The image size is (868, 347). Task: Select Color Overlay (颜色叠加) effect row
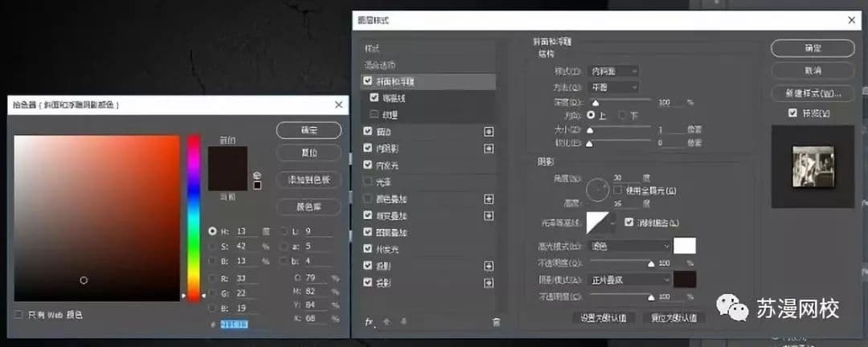pyautogui.click(x=428, y=198)
